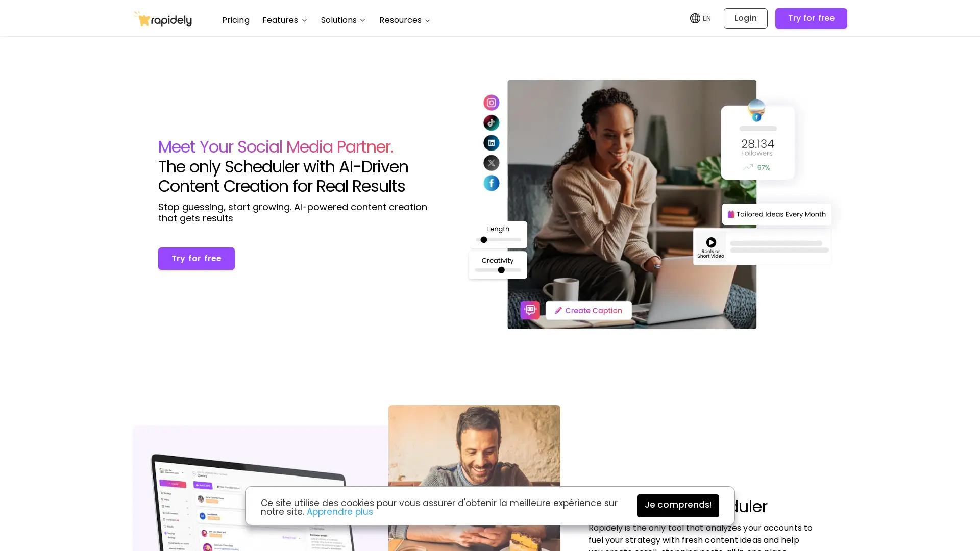Open the globe language selector EN

point(700,18)
